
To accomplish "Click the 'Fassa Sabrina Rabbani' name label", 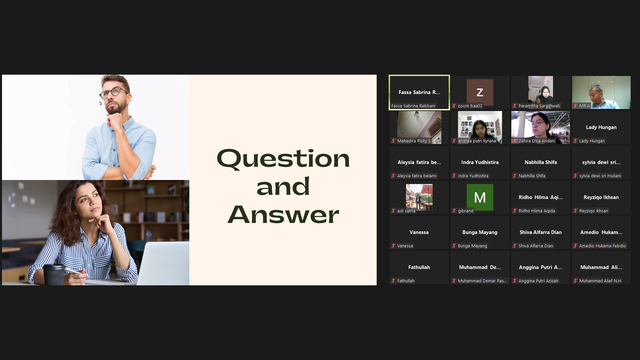I will 413,106.
